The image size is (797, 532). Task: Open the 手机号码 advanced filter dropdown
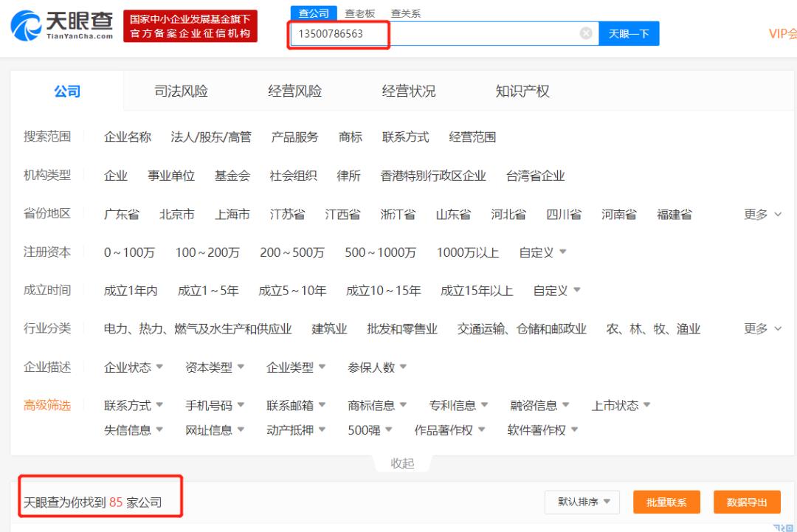(215, 405)
